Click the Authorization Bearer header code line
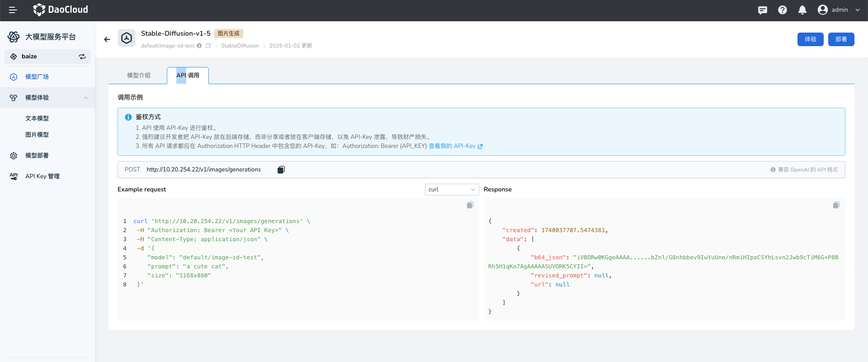Image resolution: width=868 pixels, height=362 pixels. coord(213,230)
